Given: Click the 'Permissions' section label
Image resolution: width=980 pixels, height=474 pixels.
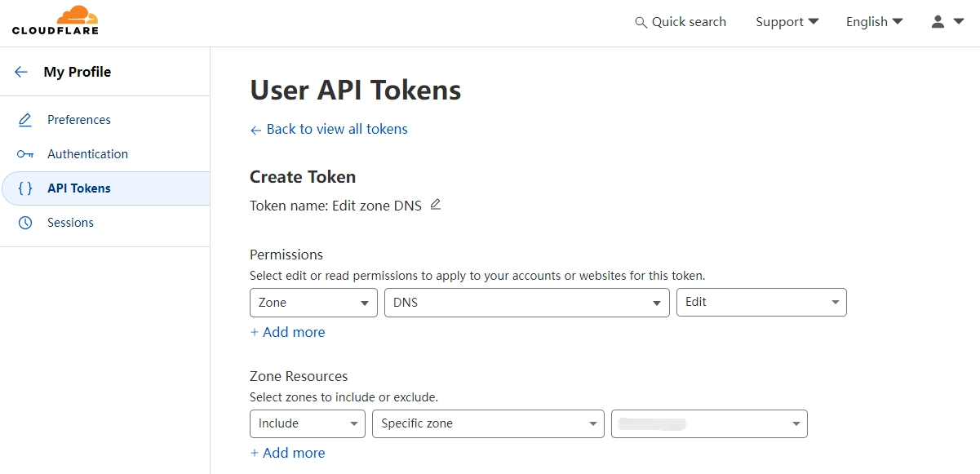Looking at the screenshot, I should click(x=286, y=255).
